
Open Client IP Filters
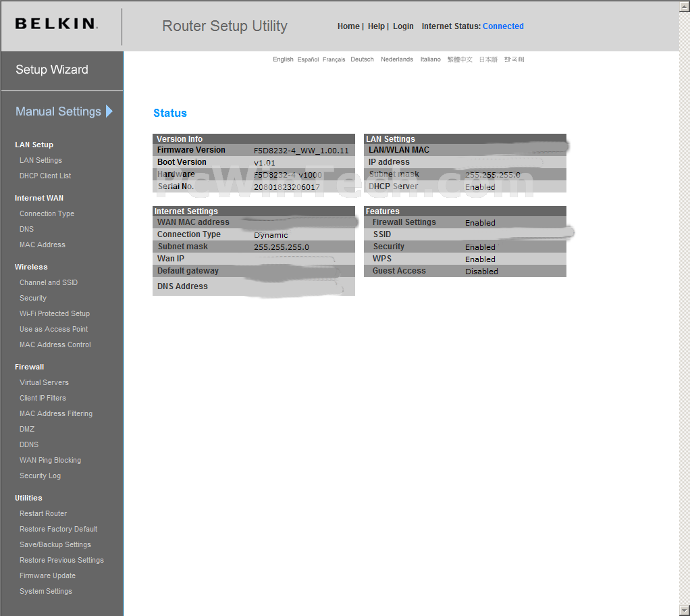[x=43, y=398]
